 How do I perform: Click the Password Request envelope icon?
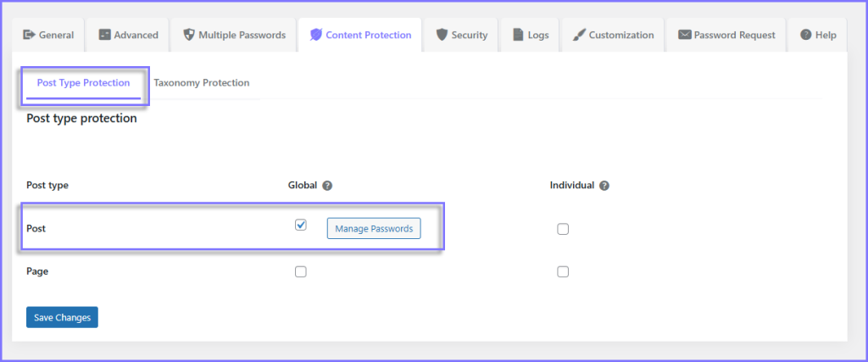[684, 35]
